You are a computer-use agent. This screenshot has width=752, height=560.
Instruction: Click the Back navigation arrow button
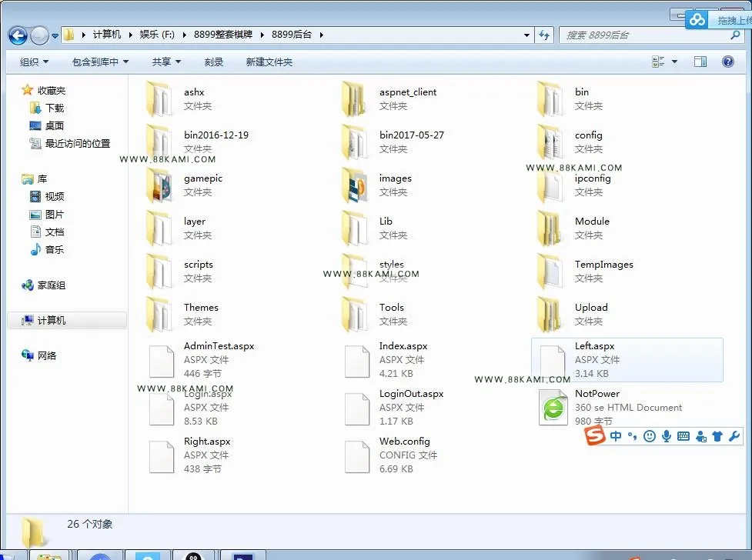(x=18, y=35)
